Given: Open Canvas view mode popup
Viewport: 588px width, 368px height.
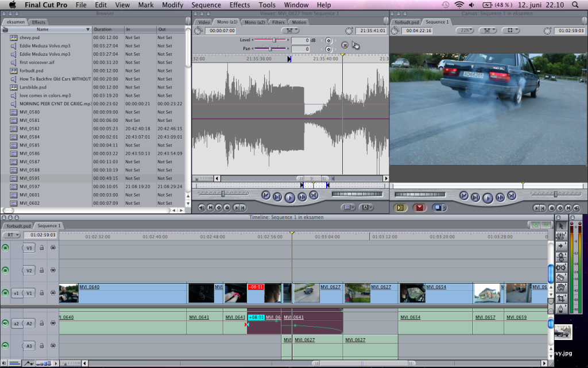Looking at the screenshot, I should click(510, 30).
